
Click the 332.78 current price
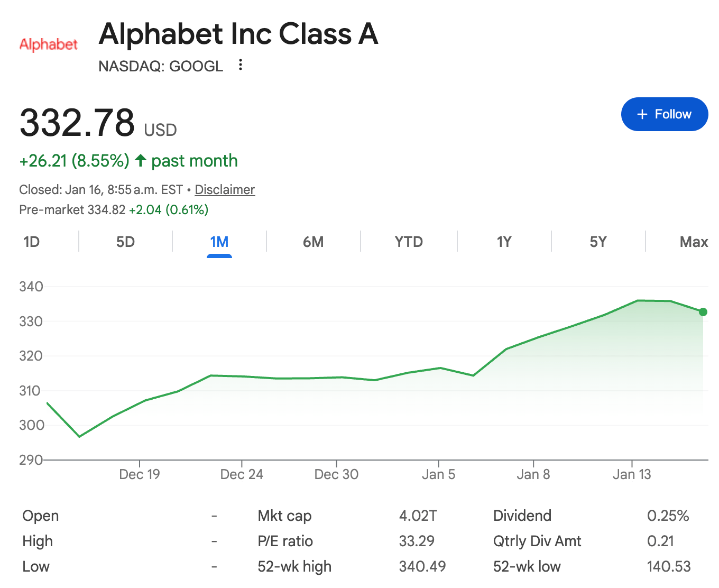pos(77,123)
